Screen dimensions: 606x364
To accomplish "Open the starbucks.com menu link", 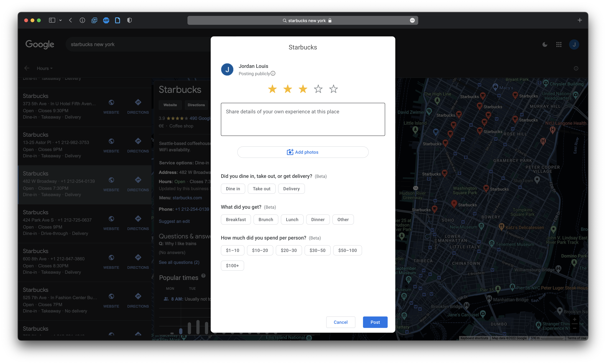I will 187,198.
